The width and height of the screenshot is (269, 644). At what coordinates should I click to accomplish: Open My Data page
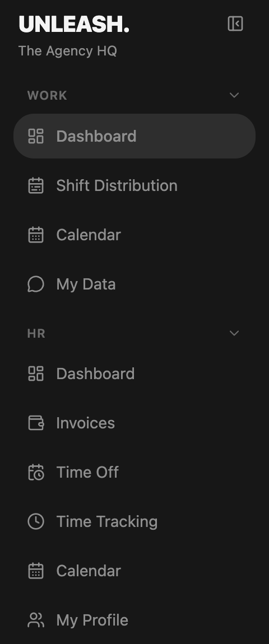coord(134,284)
